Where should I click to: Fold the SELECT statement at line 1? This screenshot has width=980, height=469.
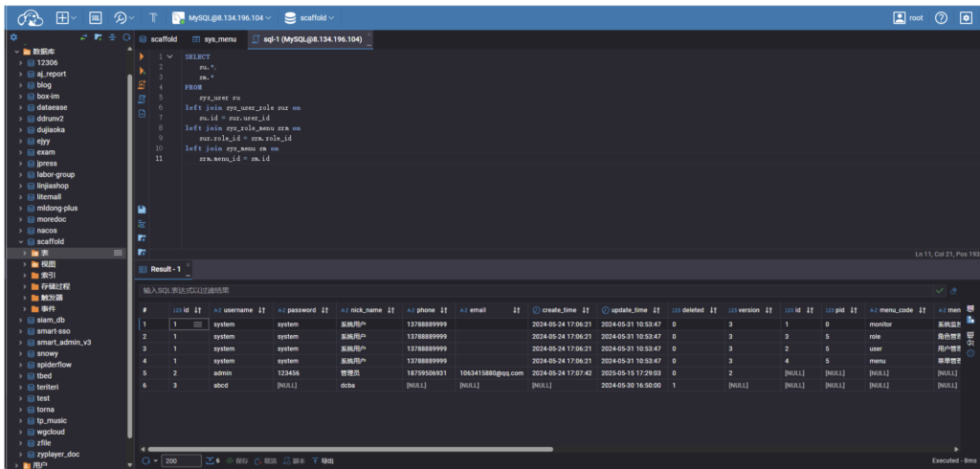[x=170, y=56]
